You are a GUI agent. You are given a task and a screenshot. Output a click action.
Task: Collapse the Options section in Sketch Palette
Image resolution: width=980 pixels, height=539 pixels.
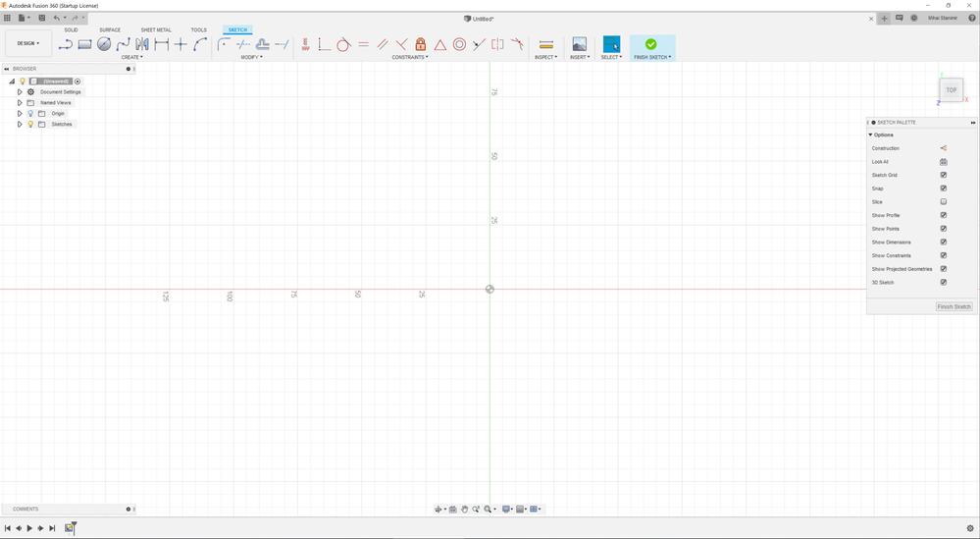871,135
